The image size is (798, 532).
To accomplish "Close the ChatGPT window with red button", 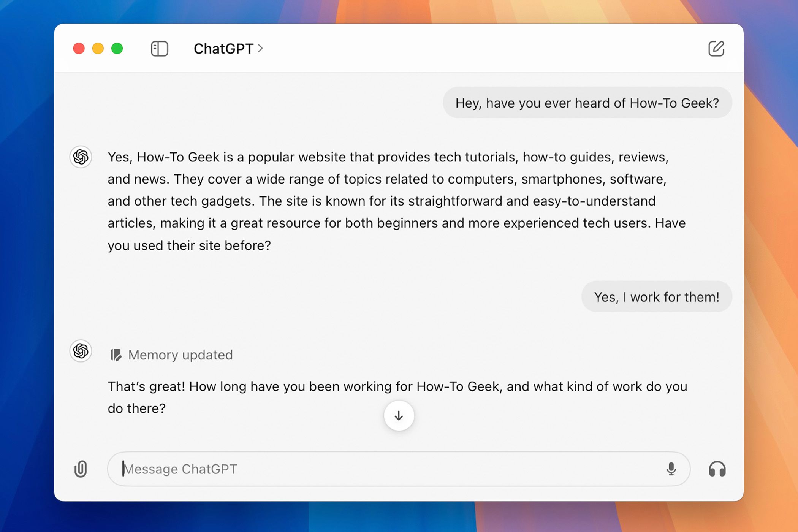I will tap(79, 49).
